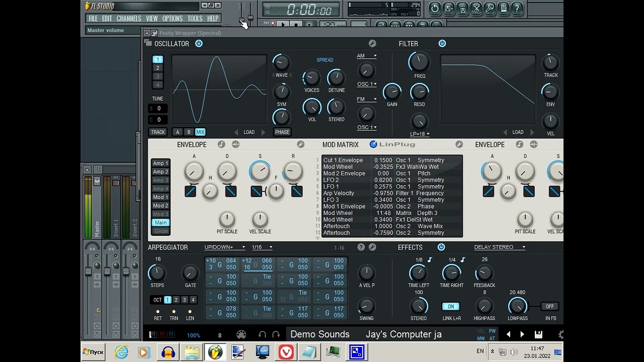Click the first envelope's wrench icon
The width and height of the screenshot is (644, 362).
click(300, 145)
